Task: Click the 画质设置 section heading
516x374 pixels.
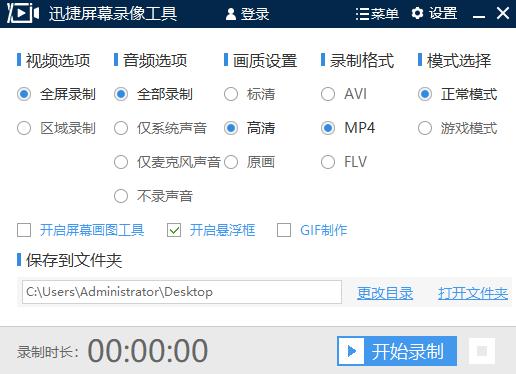Action: click(265, 61)
